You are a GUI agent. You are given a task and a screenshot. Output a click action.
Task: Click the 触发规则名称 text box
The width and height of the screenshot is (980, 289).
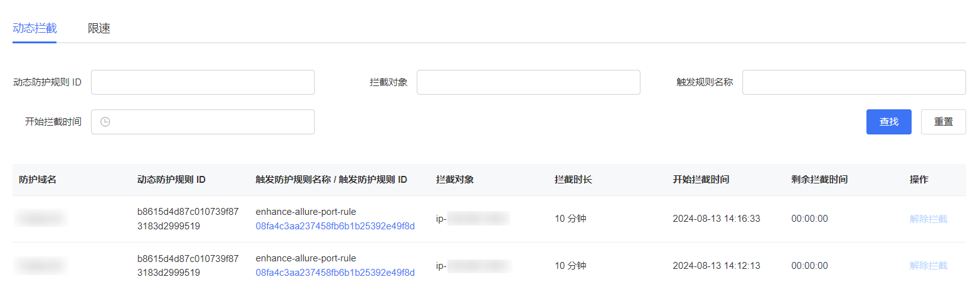tap(853, 82)
